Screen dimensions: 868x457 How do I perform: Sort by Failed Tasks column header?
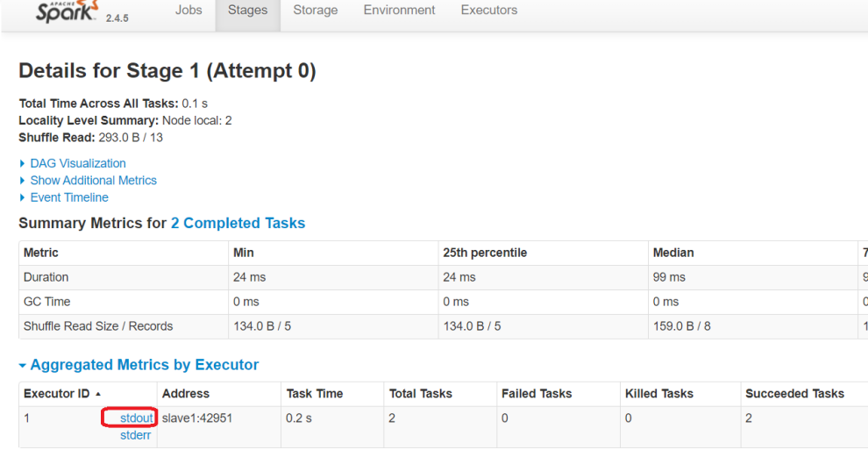point(537,394)
